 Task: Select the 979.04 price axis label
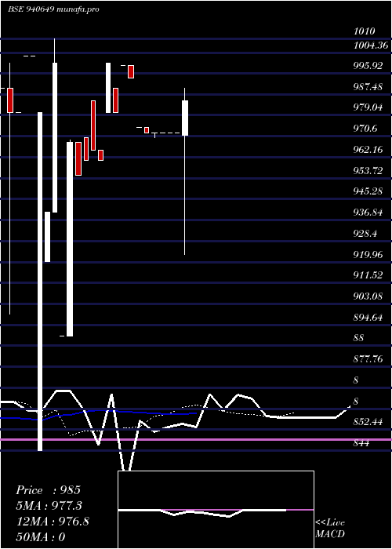click(368, 107)
